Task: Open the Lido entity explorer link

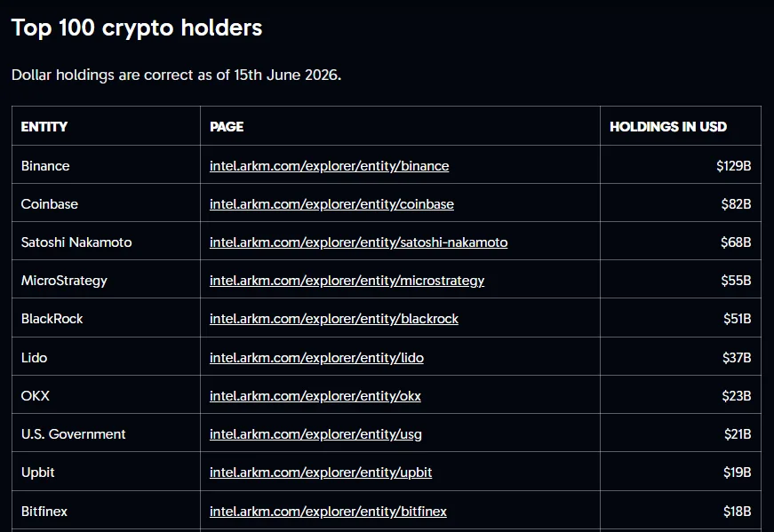Action: [x=316, y=357]
